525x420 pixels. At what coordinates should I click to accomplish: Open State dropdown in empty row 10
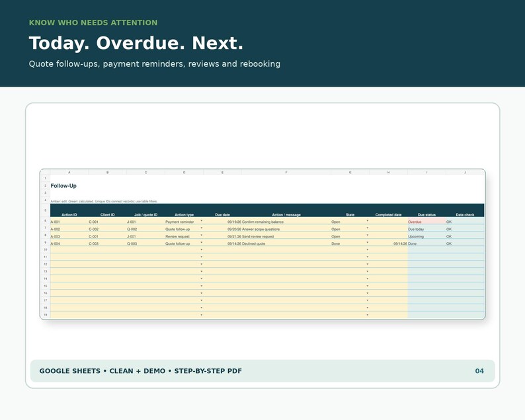[x=367, y=250]
